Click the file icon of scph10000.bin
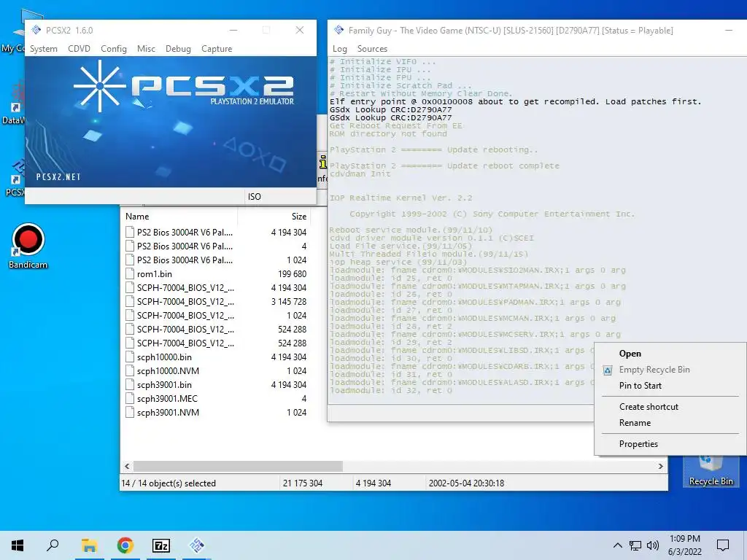747x560 pixels. coord(130,357)
